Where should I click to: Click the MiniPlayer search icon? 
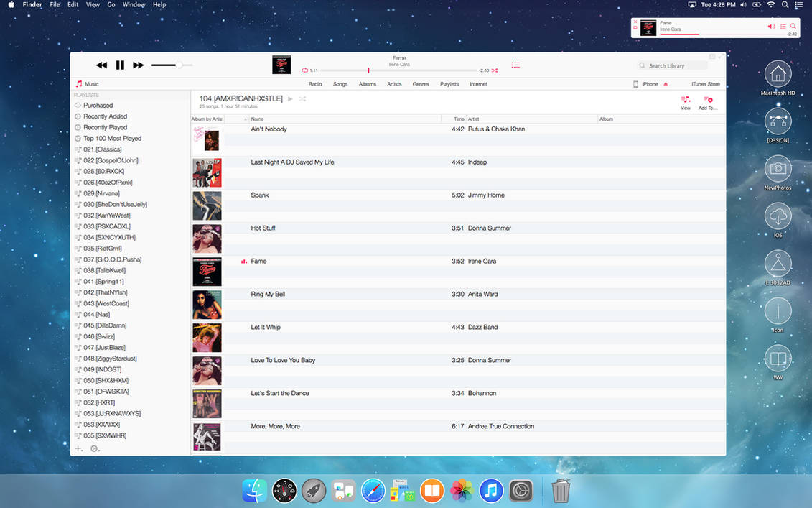[x=793, y=26]
